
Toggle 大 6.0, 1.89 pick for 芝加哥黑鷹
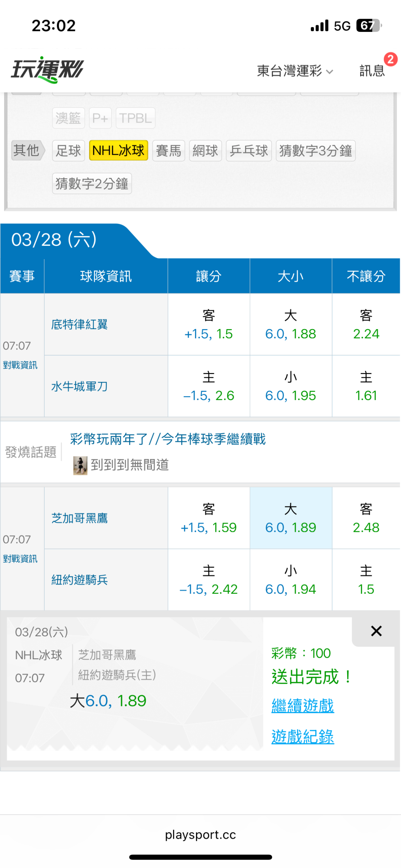tap(291, 518)
